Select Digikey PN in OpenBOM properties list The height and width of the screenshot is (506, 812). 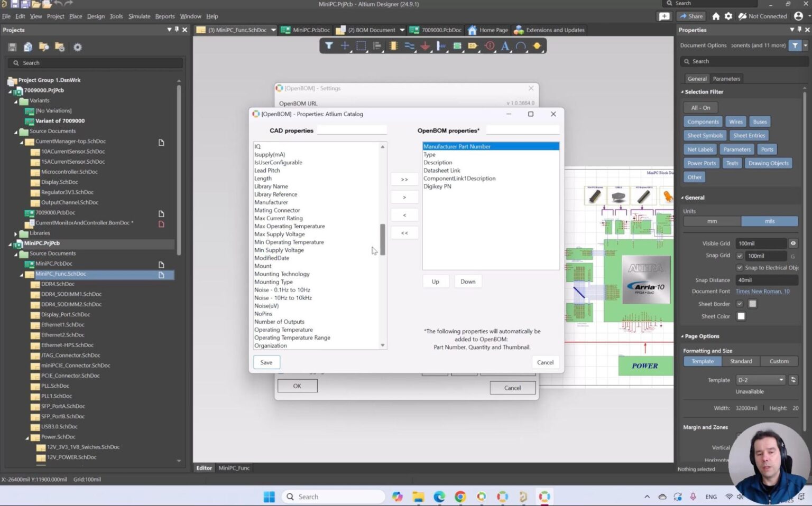(438, 186)
